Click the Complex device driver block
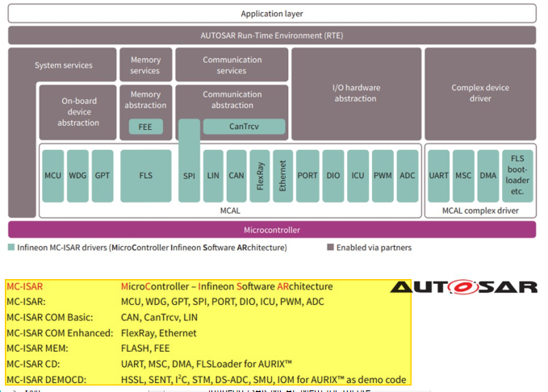 coord(480,94)
